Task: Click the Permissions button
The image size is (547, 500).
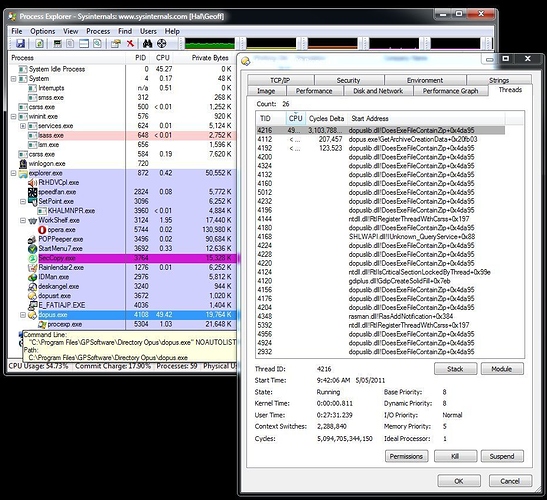Action: pyautogui.click(x=406, y=456)
